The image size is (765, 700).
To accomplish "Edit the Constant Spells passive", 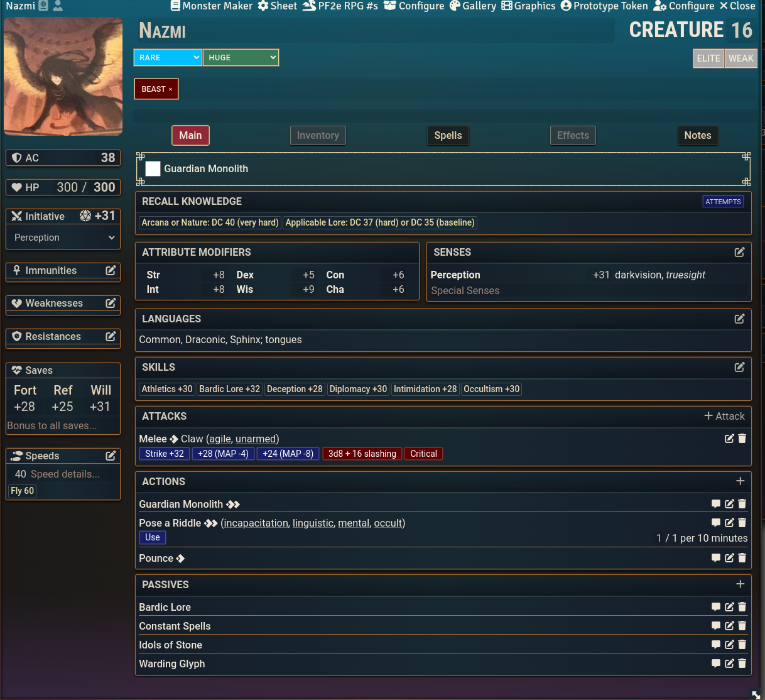I will click(729, 626).
